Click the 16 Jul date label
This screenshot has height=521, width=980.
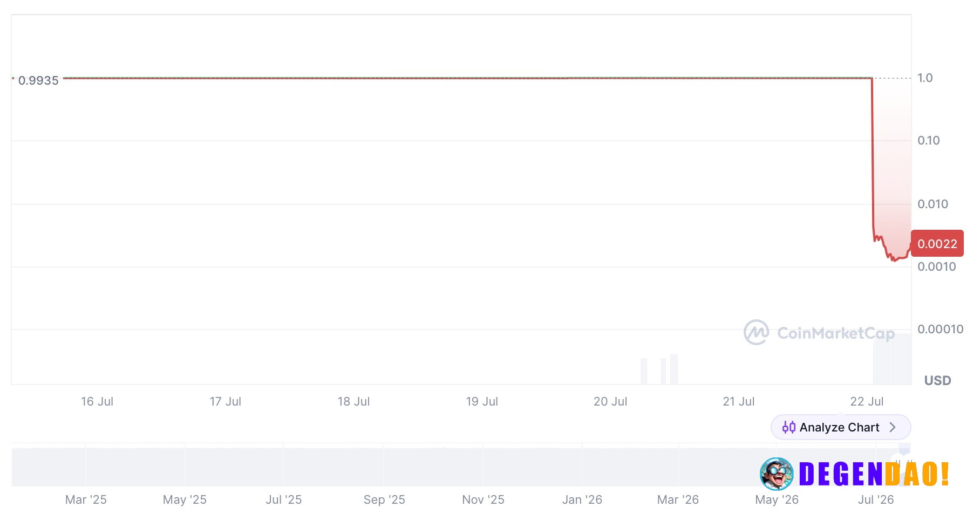(97, 401)
